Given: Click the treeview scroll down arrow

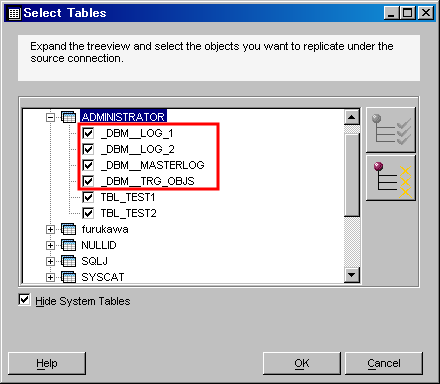Looking at the screenshot, I should pos(352,275).
